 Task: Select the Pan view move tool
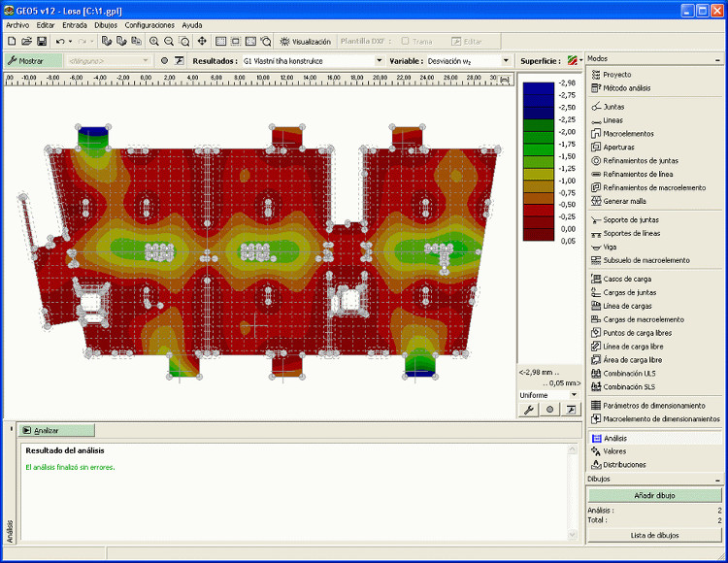pyautogui.click(x=202, y=42)
